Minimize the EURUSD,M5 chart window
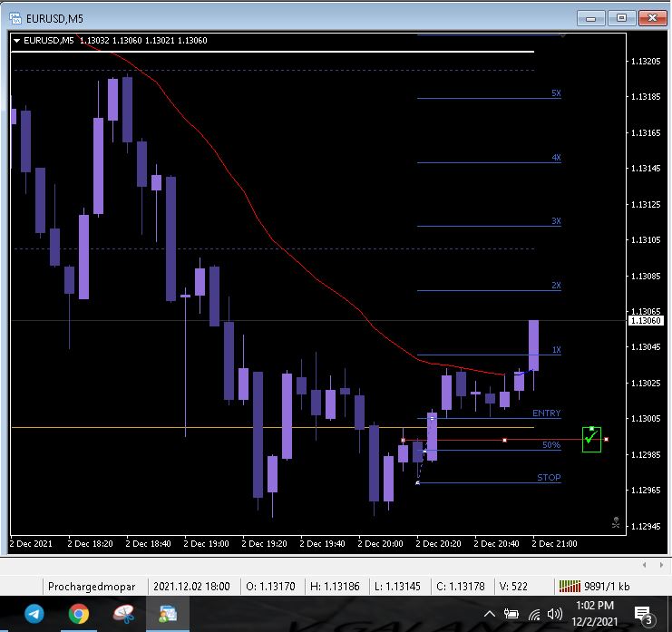 click(591, 18)
